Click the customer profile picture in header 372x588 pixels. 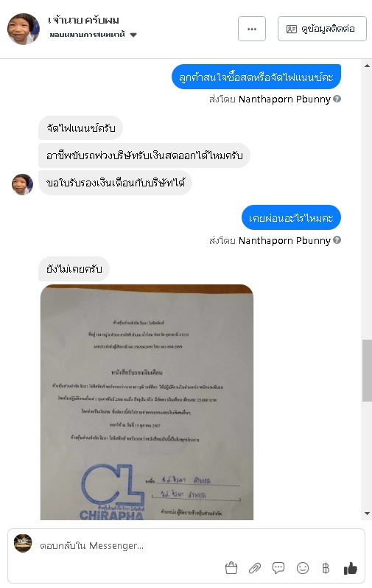point(24,29)
